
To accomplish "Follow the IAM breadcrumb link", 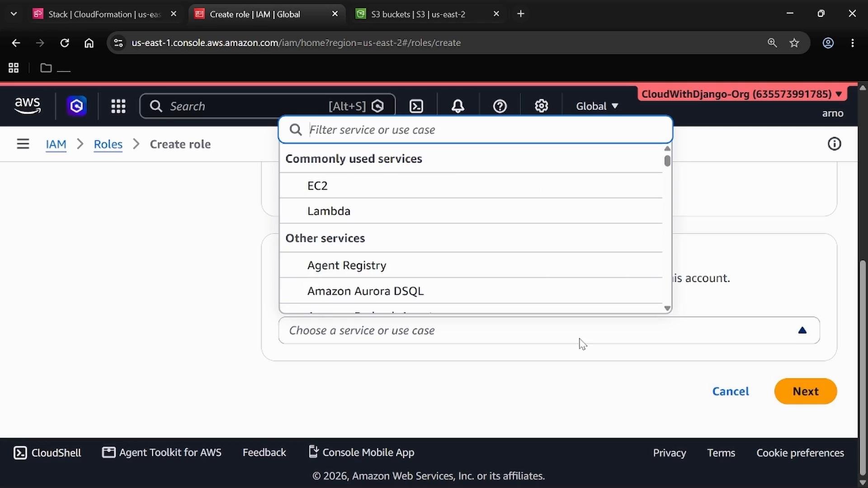I will coord(56,144).
